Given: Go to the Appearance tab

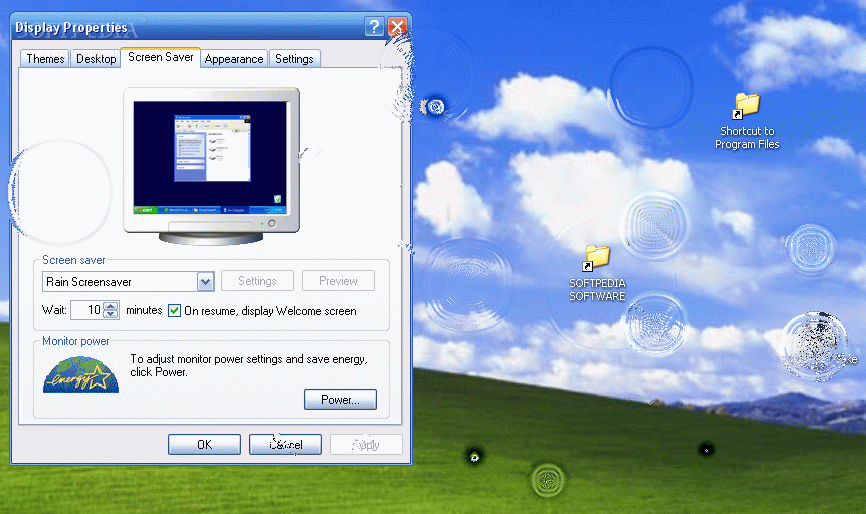Looking at the screenshot, I should 234,59.
